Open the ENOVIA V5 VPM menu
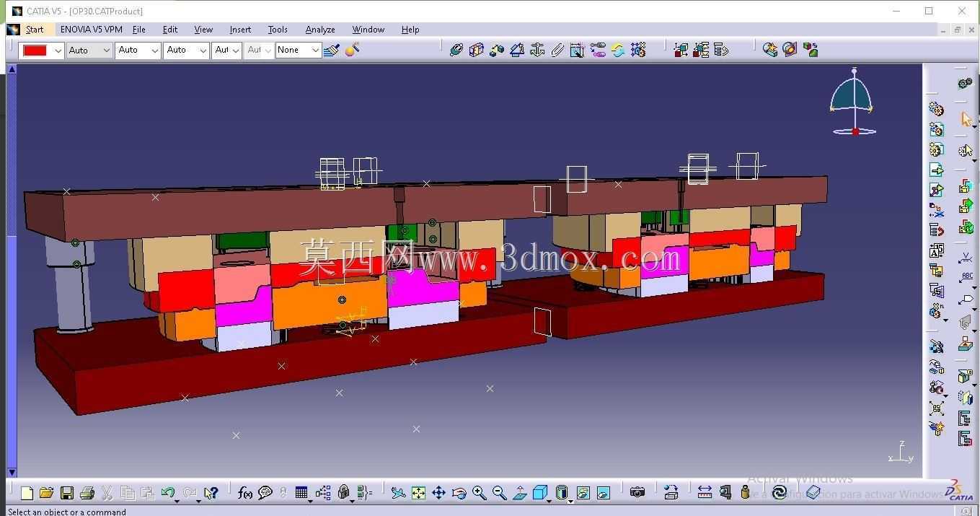This screenshot has width=980, height=516. (92, 30)
